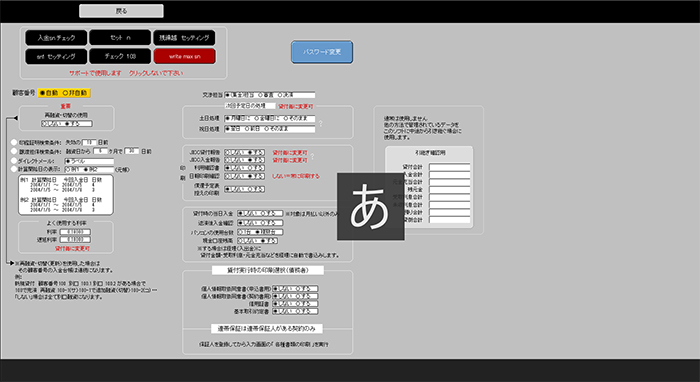Click the 戻る back button

(121, 11)
